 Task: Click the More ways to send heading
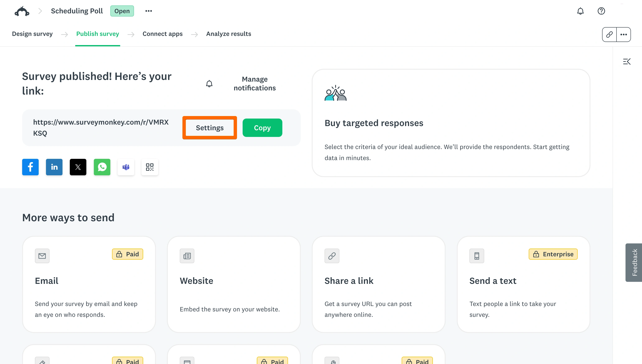point(68,217)
